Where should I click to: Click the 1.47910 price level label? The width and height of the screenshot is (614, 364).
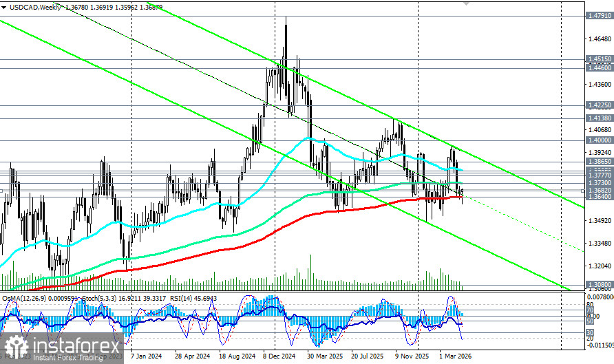point(599,16)
